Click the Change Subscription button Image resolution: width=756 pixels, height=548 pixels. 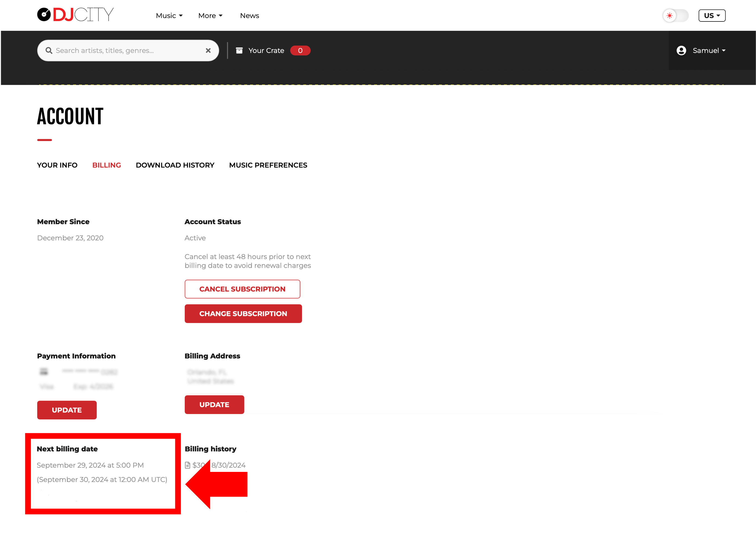[243, 314]
